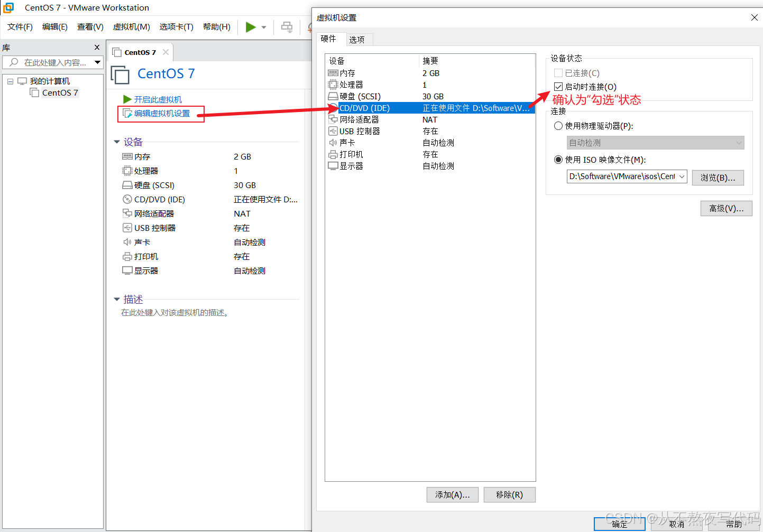The image size is (763, 532).
Task: Click the display monitor icon in main window
Action: (127, 270)
